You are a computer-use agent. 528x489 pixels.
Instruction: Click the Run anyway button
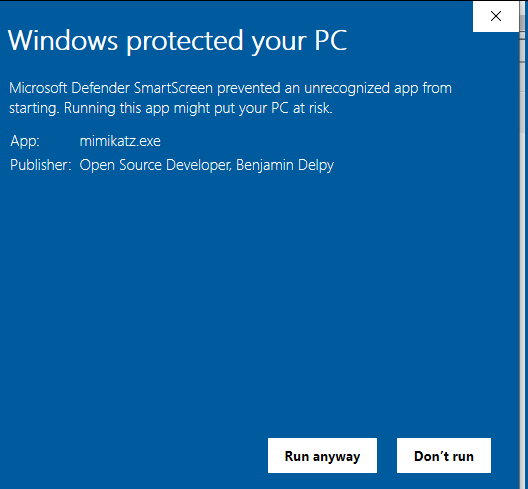322,455
